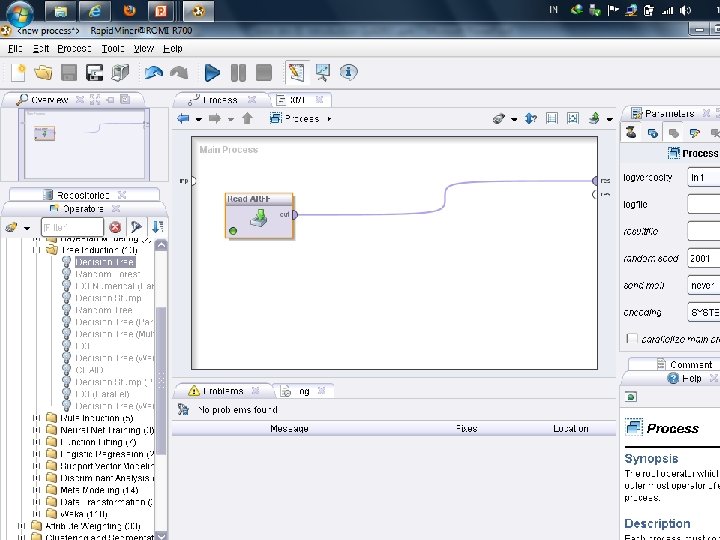720x540 pixels.
Task: Open the Operators view options dropdown arrow
Action: point(27,228)
